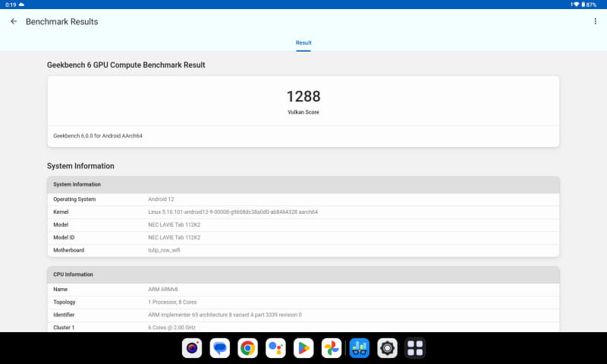
Task: Open Google Play Store from the dock
Action: pos(303,348)
